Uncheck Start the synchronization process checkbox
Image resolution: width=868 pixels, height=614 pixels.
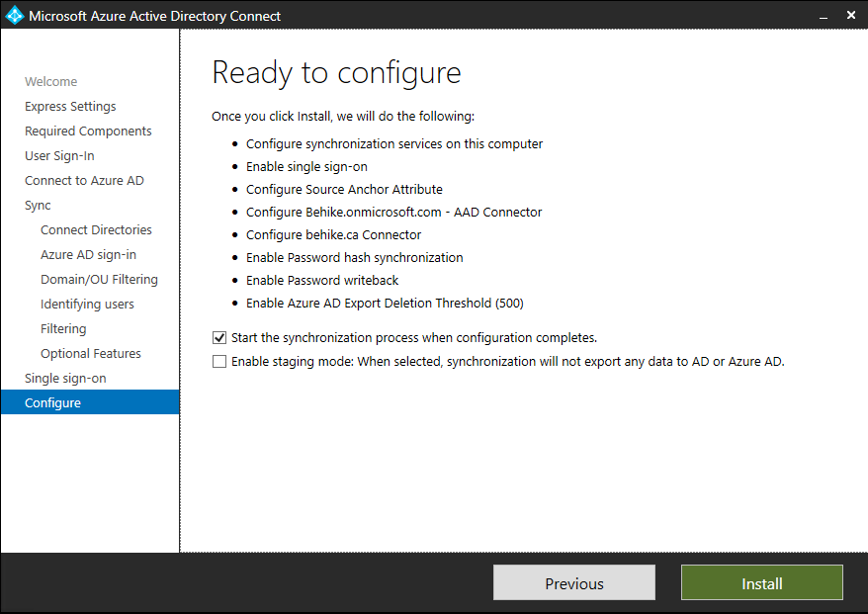[219, 338]
